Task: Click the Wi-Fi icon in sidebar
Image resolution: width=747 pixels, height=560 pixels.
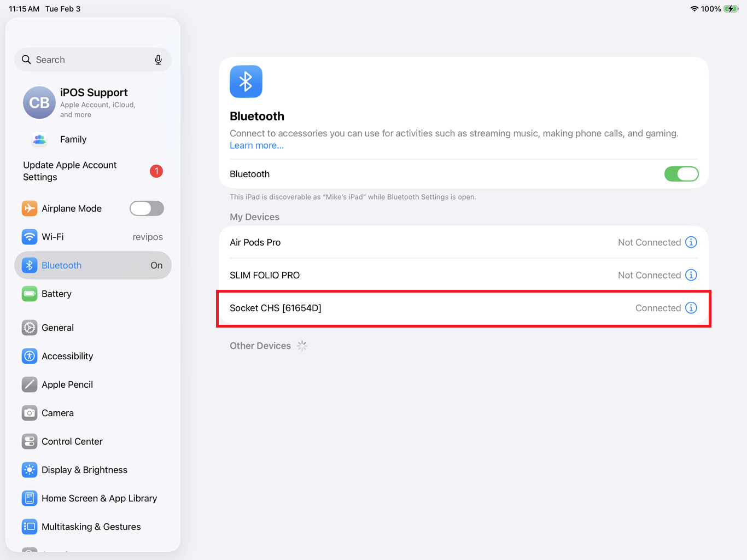Action: click(30, 237)
